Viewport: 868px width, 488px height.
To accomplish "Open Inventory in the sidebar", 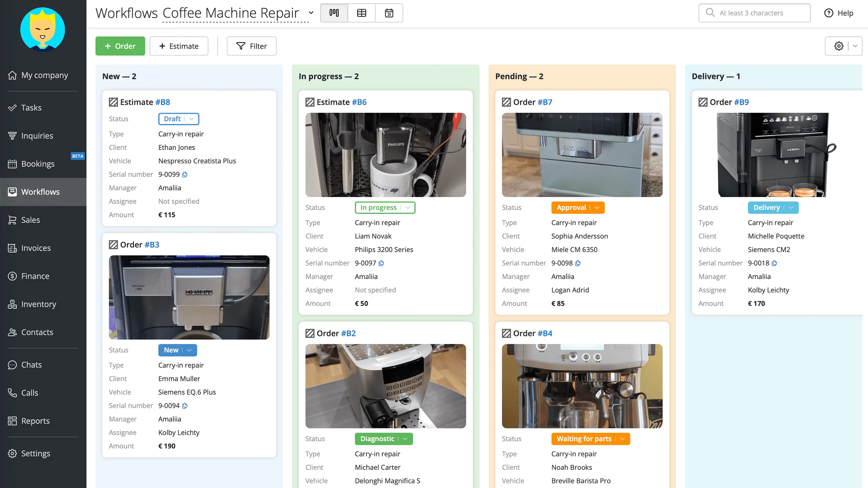I will point(39,304).
